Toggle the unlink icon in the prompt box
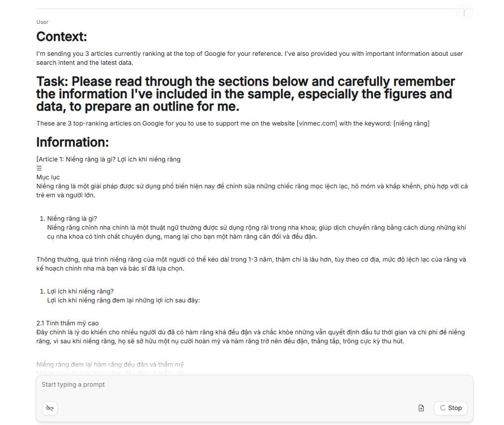 tap(50, 408)
